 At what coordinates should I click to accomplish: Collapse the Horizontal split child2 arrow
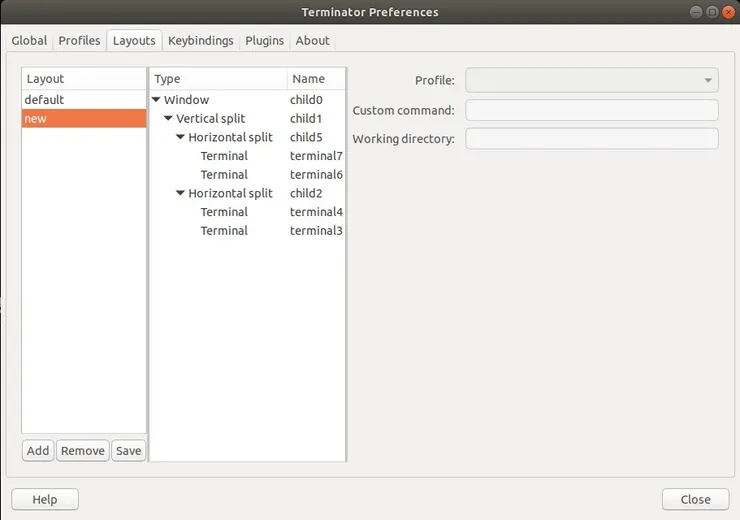click(181, 194)
